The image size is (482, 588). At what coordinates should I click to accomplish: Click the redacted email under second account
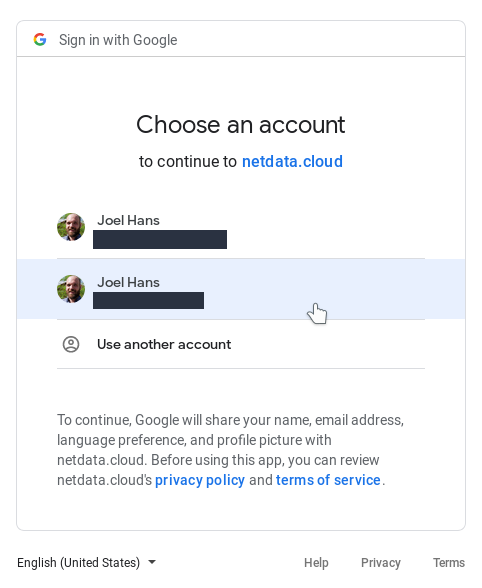click(x=149, y=300)
